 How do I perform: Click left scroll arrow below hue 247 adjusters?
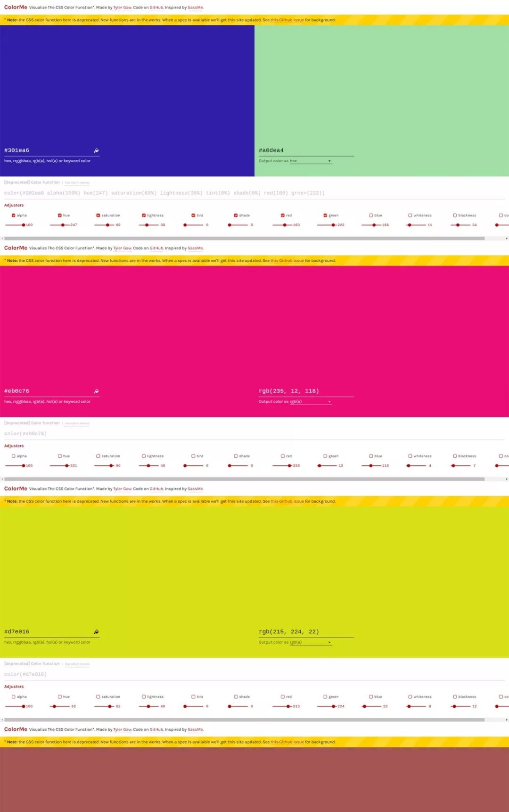point(2,239)
